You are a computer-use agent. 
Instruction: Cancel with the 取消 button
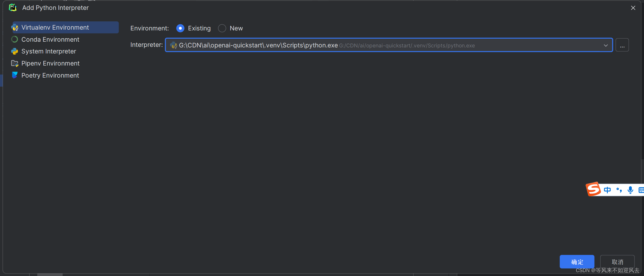coord(617,262)
